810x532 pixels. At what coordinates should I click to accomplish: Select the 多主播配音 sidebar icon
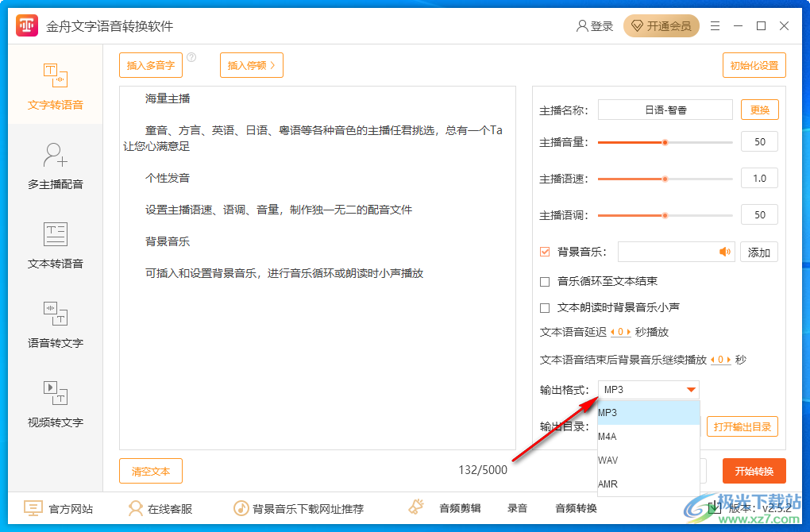pos(55,163)
